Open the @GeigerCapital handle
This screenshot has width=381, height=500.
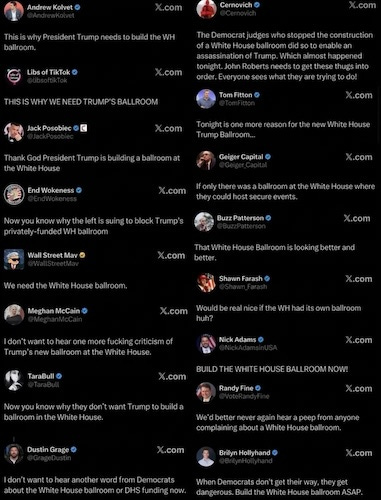click(x=243, y=165)
